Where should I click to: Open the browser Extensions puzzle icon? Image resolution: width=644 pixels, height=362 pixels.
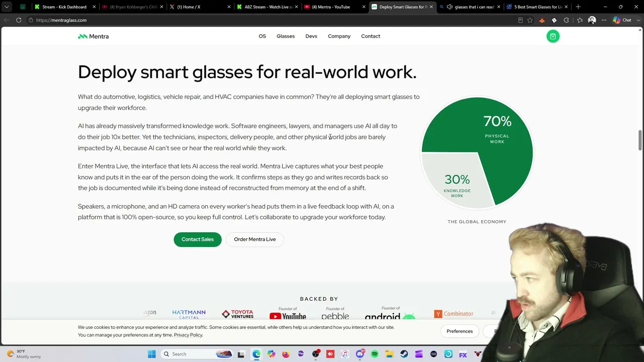click(x=567, y=20)
